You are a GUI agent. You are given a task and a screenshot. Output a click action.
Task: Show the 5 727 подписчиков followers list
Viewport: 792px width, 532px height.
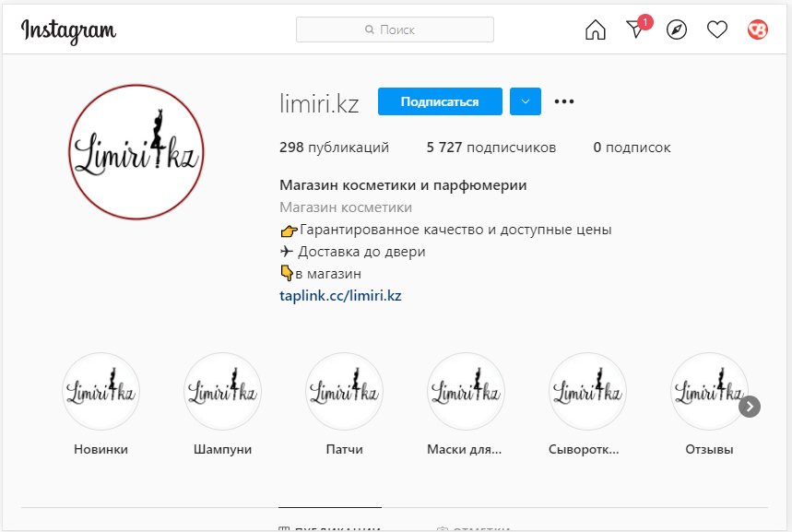[x=491, y=148]
